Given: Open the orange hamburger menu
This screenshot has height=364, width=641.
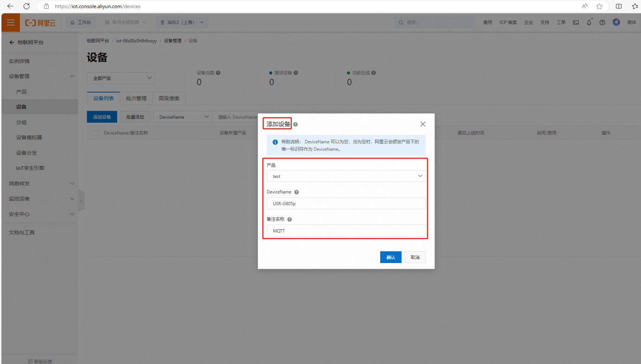Looking at the screenshot, I should tap(10, 22).
